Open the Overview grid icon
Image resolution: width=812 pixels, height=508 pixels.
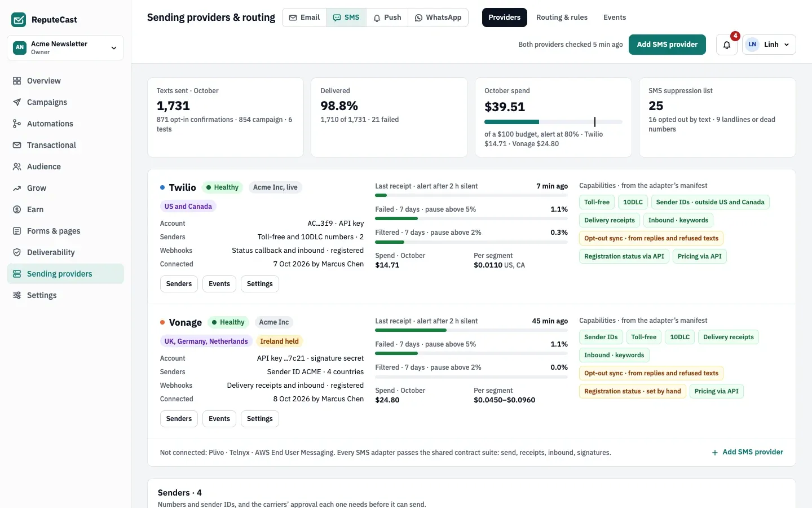click(17, 81)
